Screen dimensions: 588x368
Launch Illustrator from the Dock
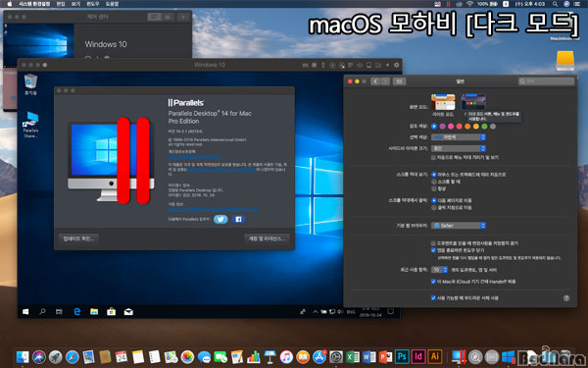pos(435,357)
